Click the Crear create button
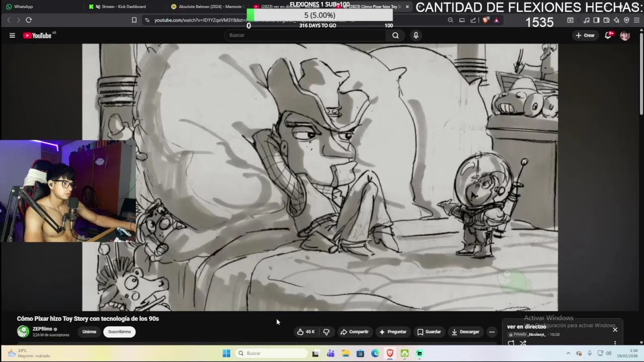 (x=585, y=35)
